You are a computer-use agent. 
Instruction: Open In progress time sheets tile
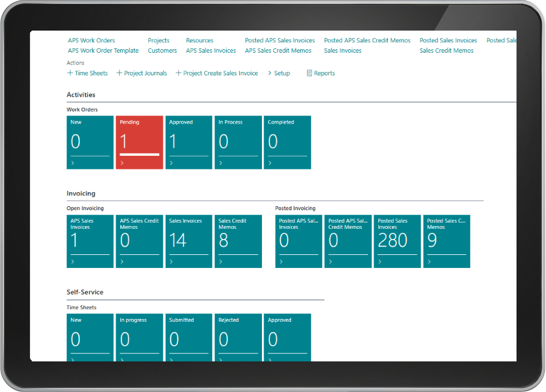click(139, 338)
